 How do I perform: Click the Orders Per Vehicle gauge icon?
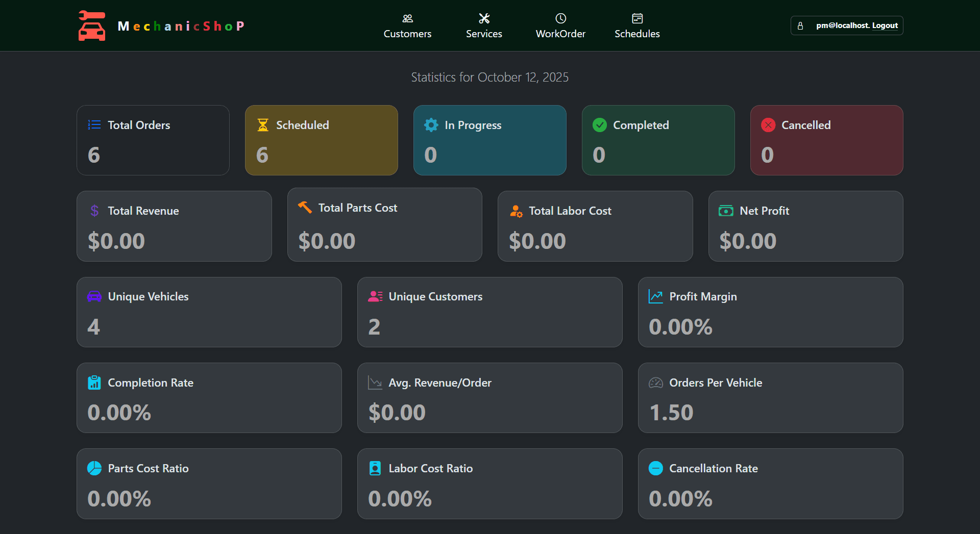655,383
